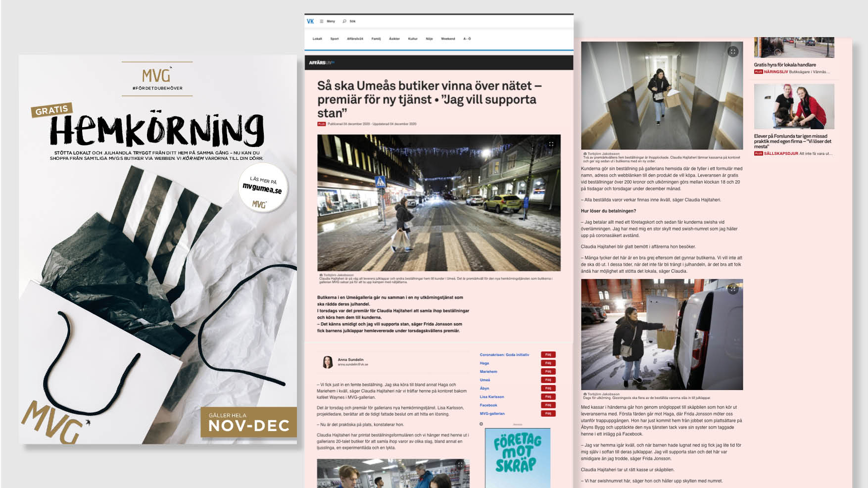Viewport: 868px width, 488px height.
Task: Open the Åsikter section
Action: tap(394, 39)
